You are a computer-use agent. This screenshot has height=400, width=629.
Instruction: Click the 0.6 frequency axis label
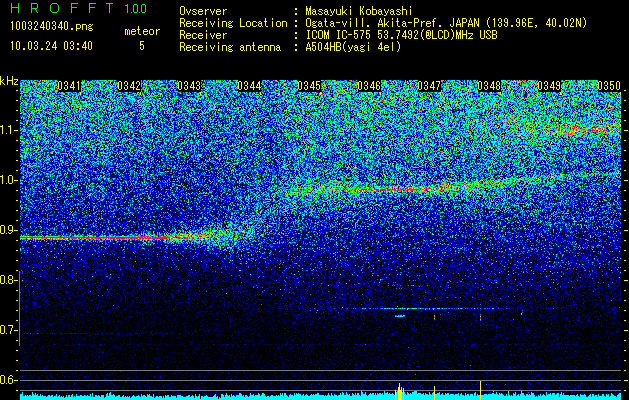[9, 380]
